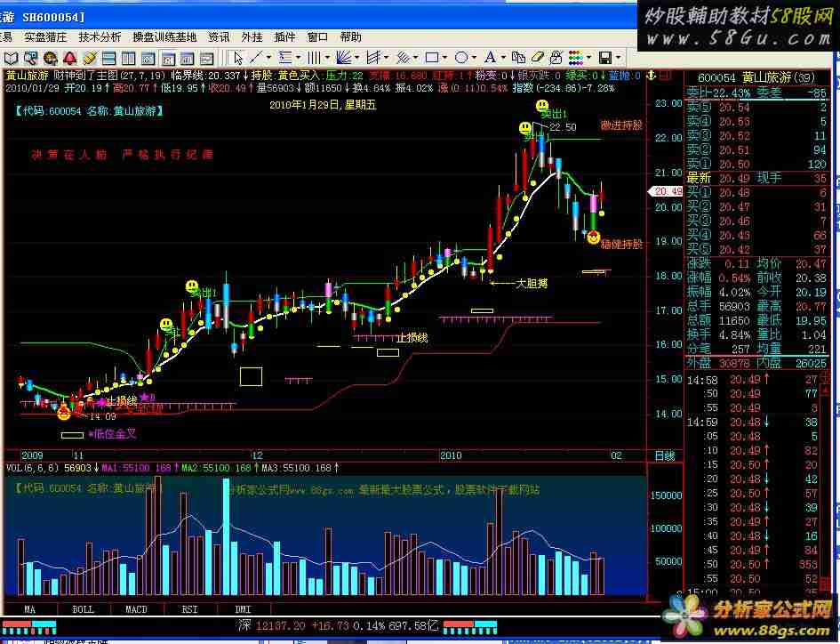840x644 pixels.
Task: Click the 日线 period label
Action: 665,455
